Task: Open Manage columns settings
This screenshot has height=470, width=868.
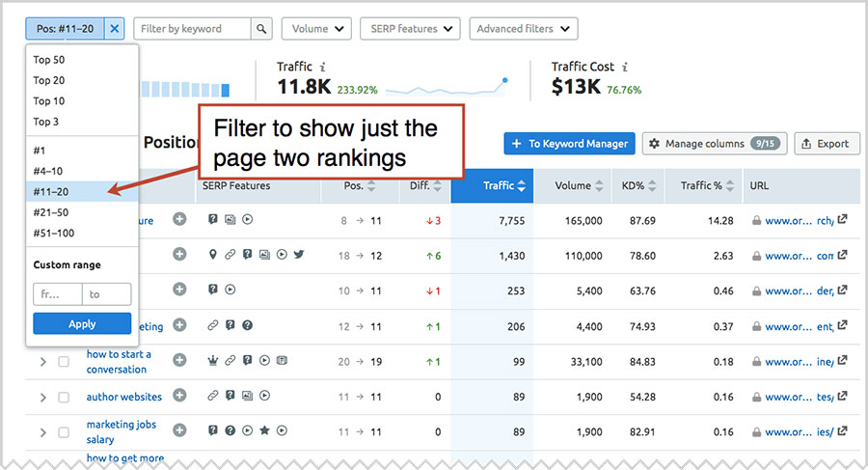Action: (x=715, y=144)
